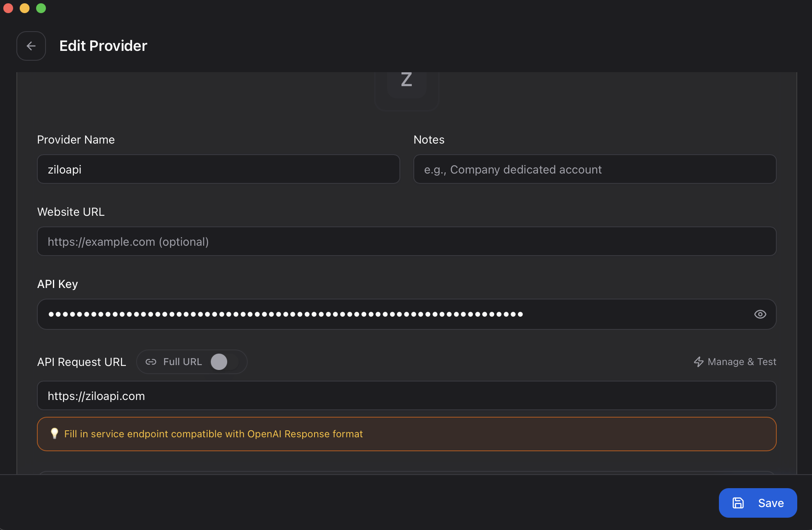Image resolution: width=812 pixels, height=530 pixels.
Task: Click the API Request URL label
Action: point(82,362)
